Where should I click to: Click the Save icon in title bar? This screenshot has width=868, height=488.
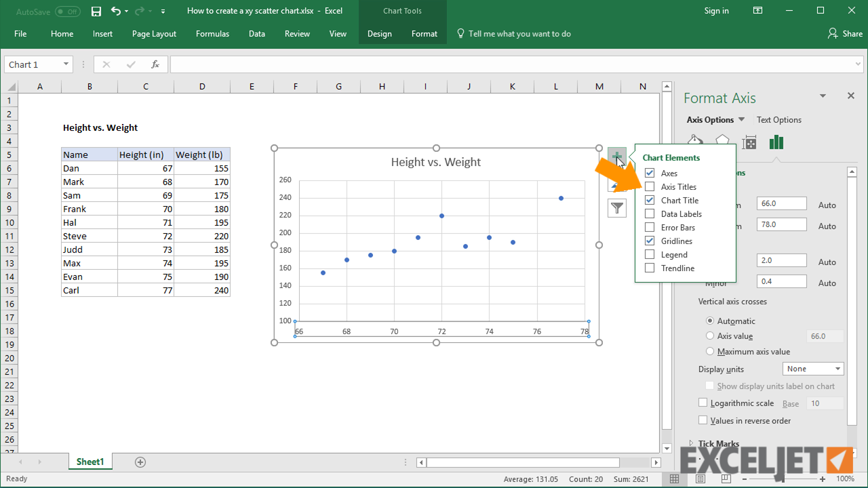96,11
